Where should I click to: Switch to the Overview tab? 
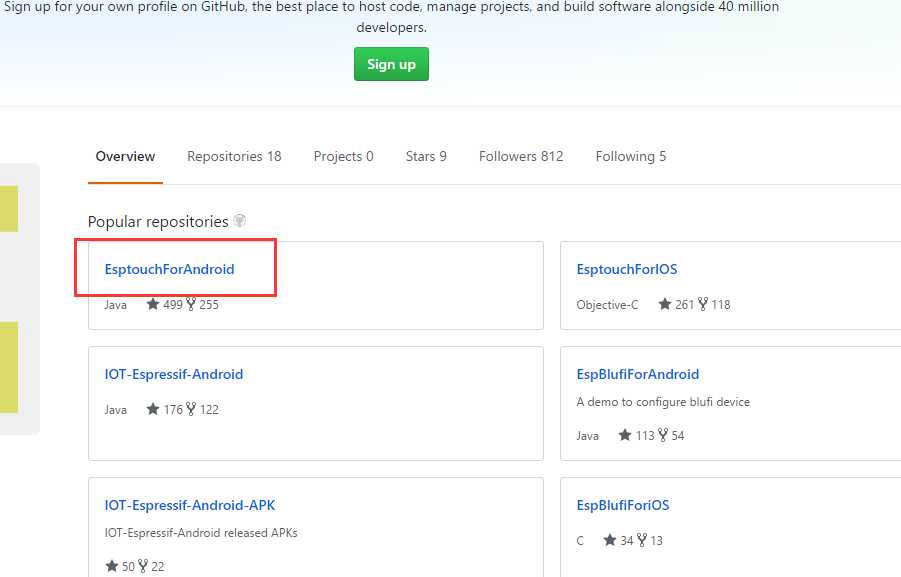pos(125,156)
